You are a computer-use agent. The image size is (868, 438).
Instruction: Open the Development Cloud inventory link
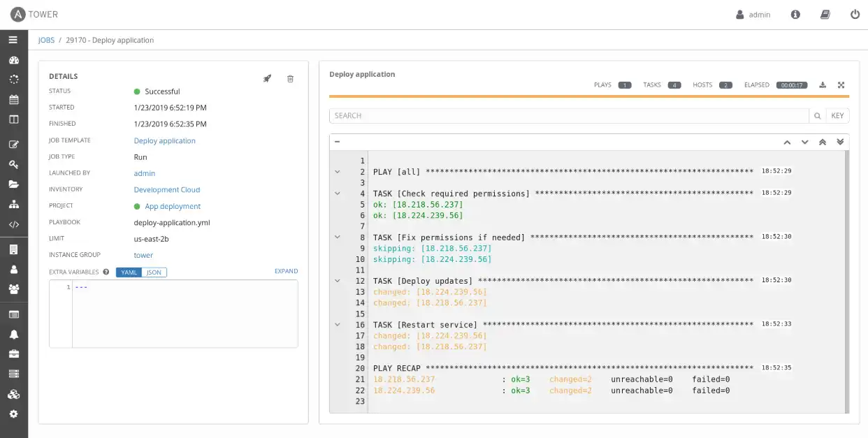tap(167, 190)
